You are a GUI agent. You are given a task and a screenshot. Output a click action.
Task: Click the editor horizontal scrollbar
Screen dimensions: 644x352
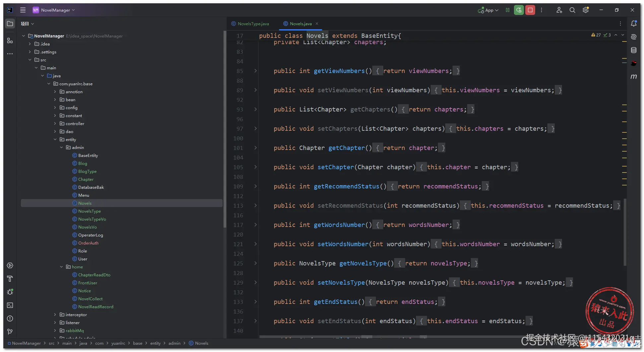(392, 337)
